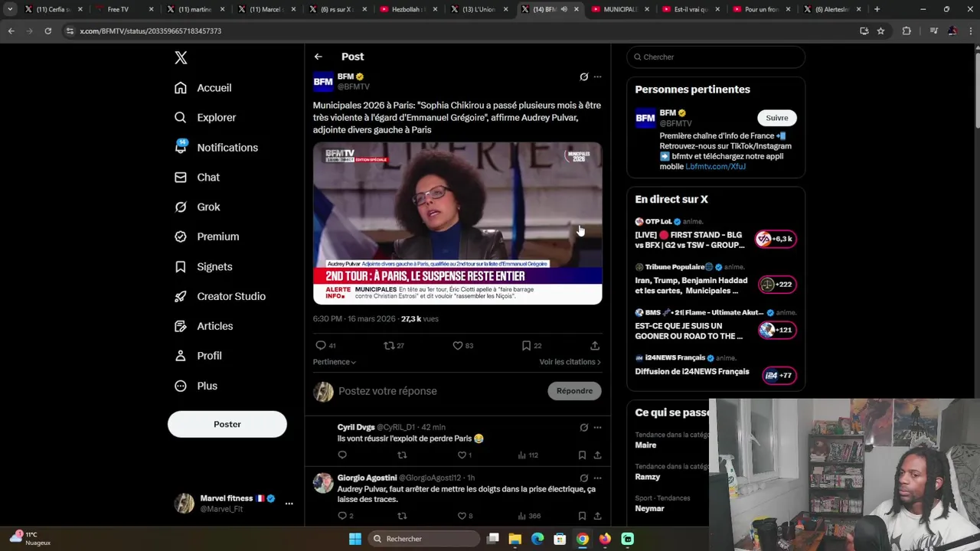The image size is (980, 551).
Task: Click Voir les citations link
Action: [x=570, y=362]
